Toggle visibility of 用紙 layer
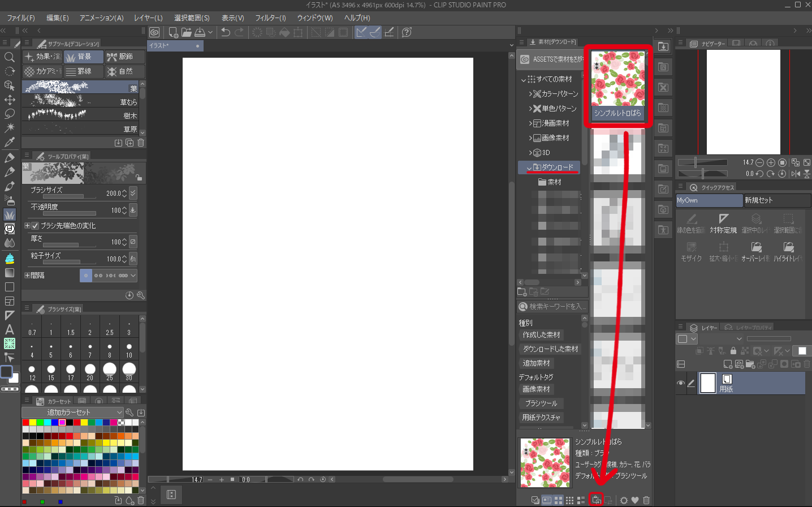 [681, 383]
